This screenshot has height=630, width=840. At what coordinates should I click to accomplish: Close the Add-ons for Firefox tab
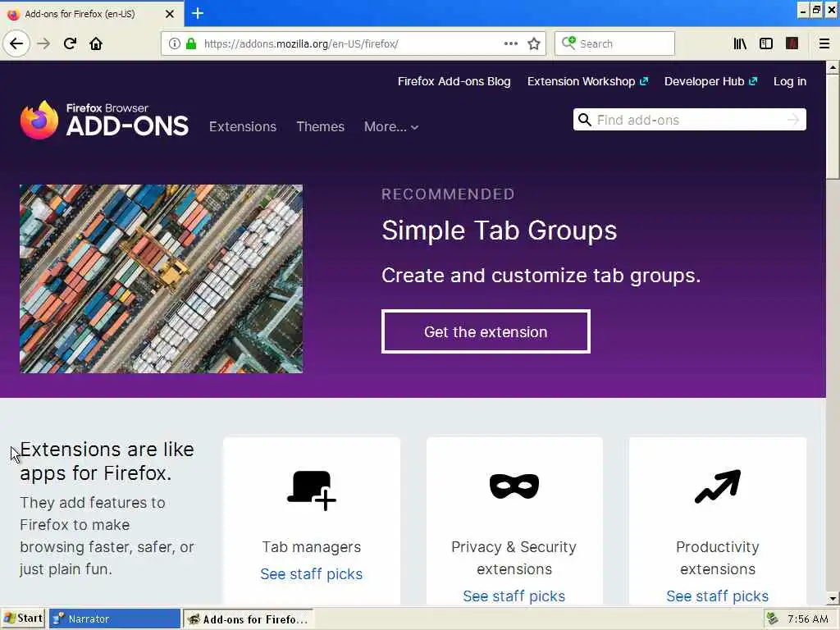click(x=169, y=14)
